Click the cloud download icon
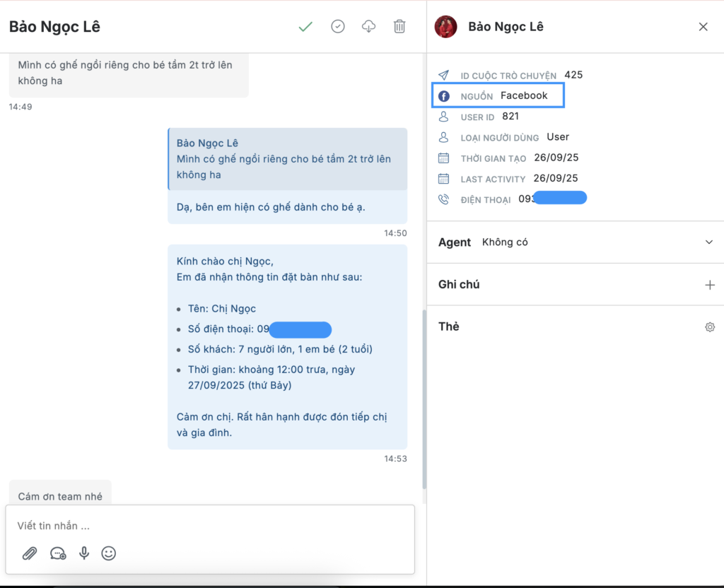This screenshot has height=588, width=724. click(x=368, y=27)
